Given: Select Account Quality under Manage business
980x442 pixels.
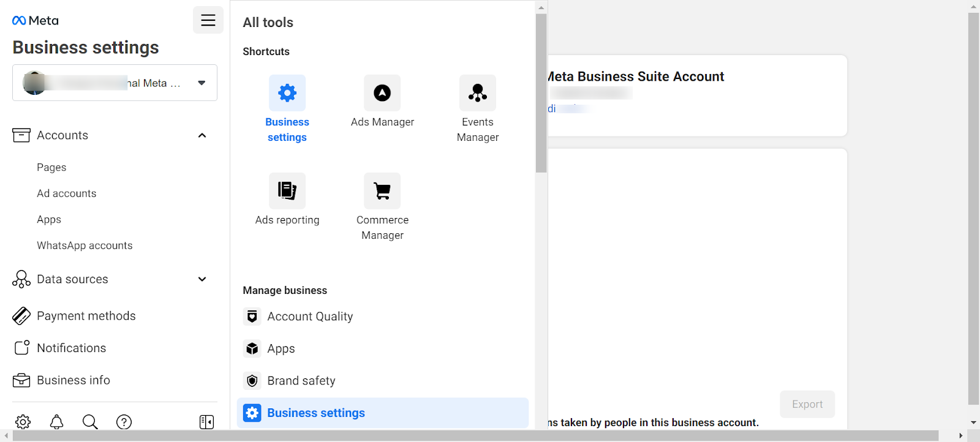Looking at the screenshot, I should tap(310, 317).
